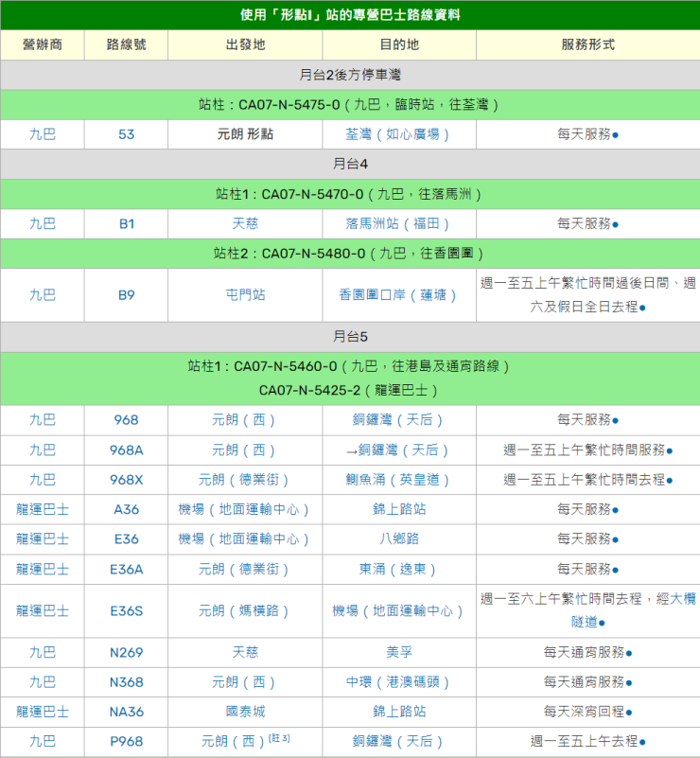This screenshot has width=700, height=758.
Task: Open route E36A link
Action: 126,569
